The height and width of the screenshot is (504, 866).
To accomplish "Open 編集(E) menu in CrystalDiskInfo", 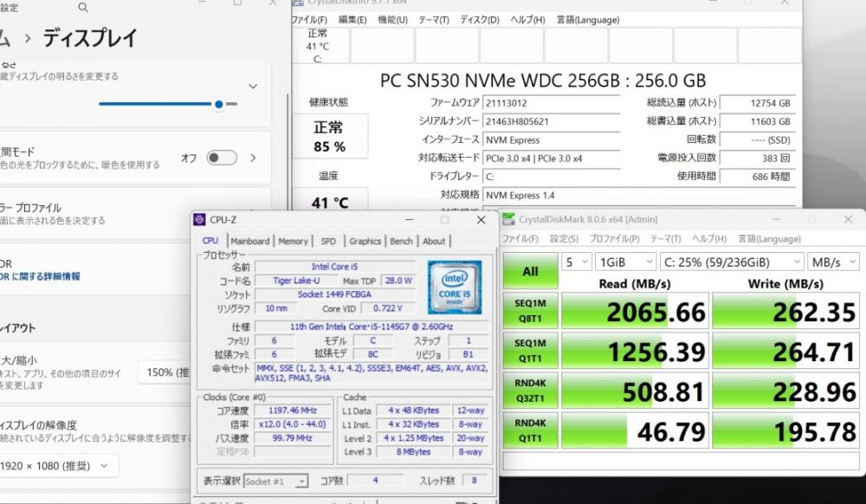I will [x=352, y=20].
